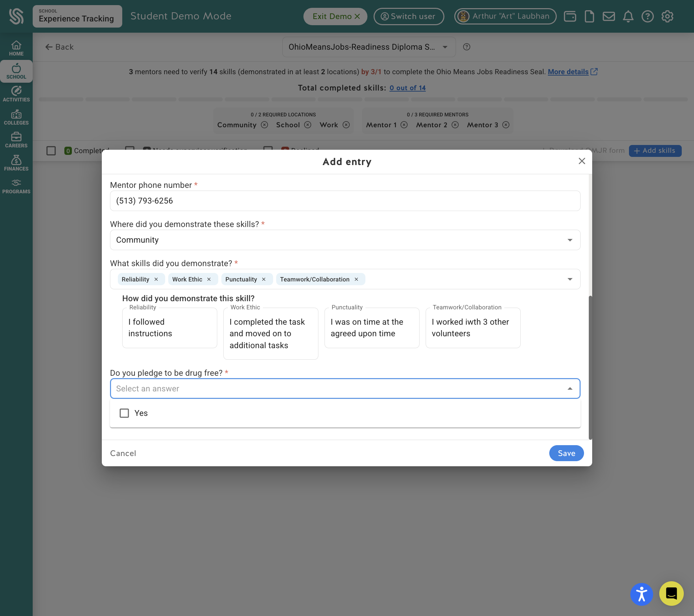This screenshot has height=616, width=694.
Task: Save the Add entry form
Action: (x=566, y=453)
